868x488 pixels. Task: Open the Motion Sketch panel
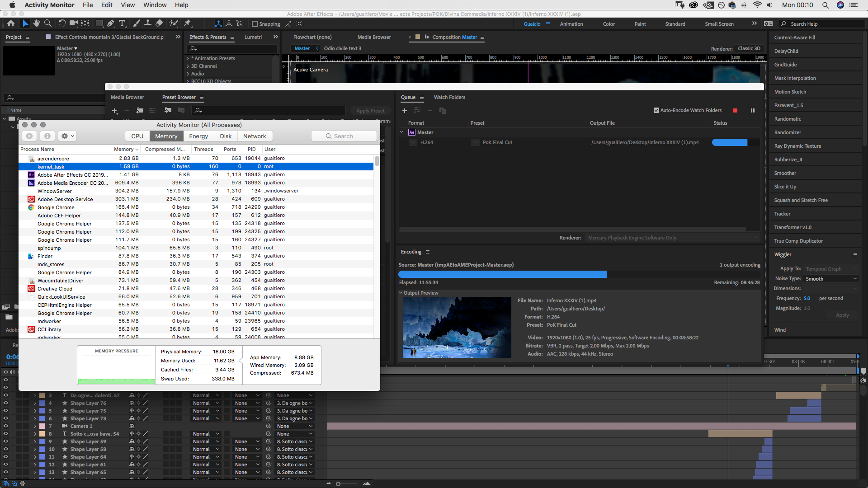(x=790, y=92)
